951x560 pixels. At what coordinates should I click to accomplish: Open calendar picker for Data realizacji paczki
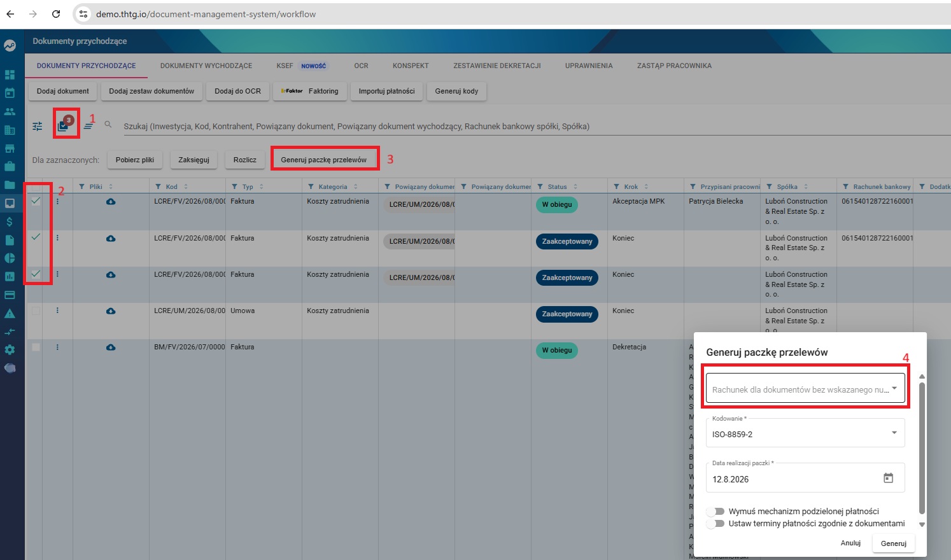pyautogui.click(x=888, y=478)
